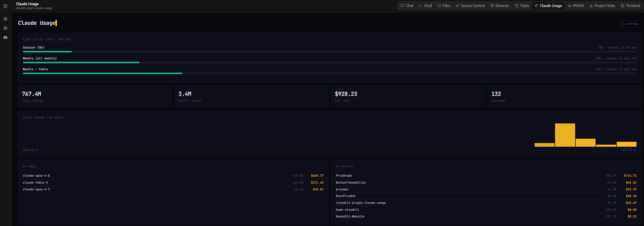The image size is (644, 226).
Task: Select the claude-opus-4-8 model row
Action: [x=173, y=176]
